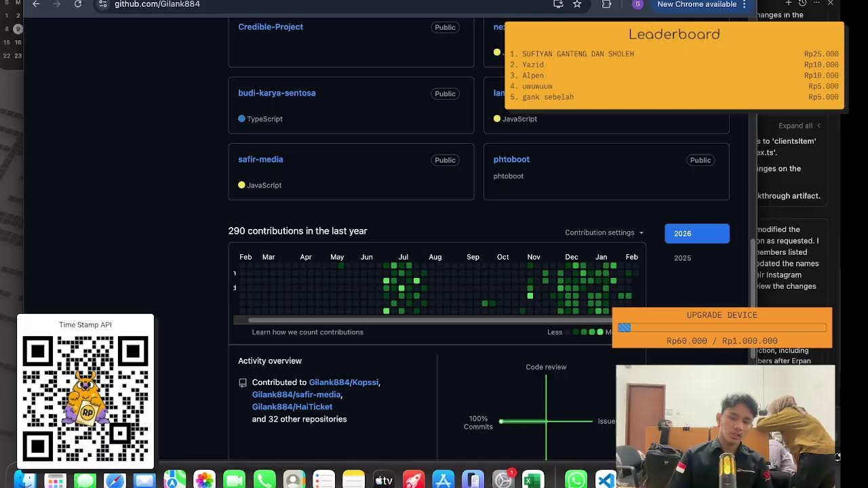Click Learn how we count contributions

308,332
